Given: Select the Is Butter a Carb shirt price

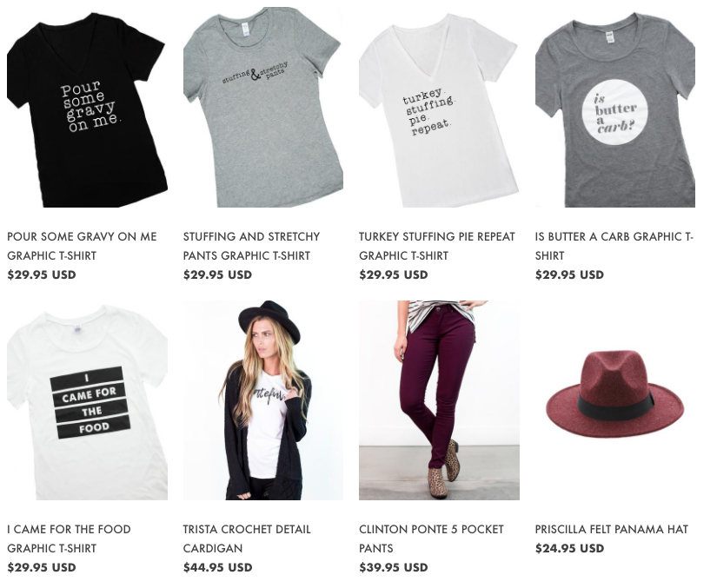Looking at the screenshot, I should click(x=569, y=274).
